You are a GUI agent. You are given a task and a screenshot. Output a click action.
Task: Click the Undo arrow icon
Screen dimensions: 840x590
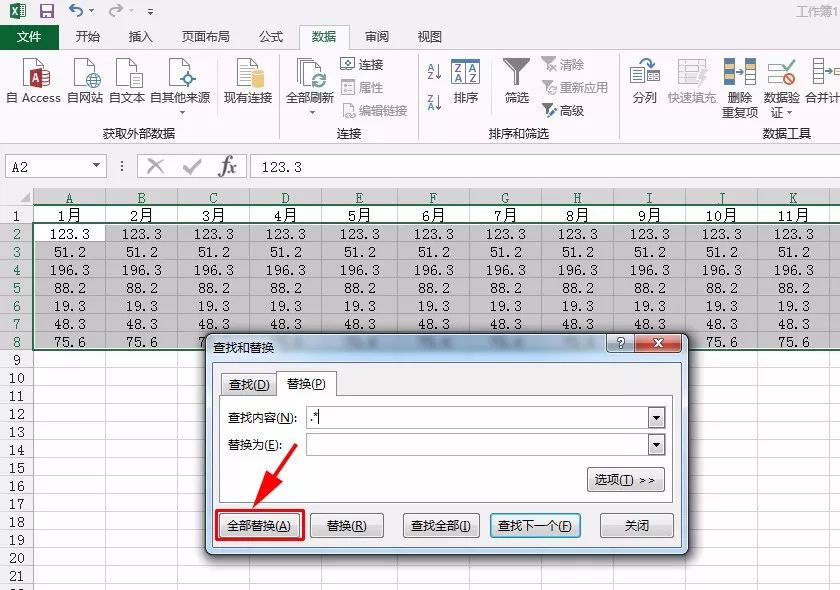pos(77,10)
